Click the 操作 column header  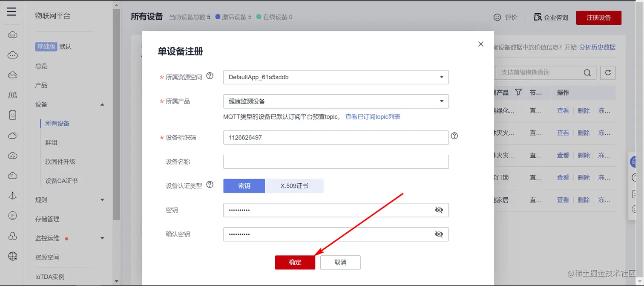pos(563,92)
